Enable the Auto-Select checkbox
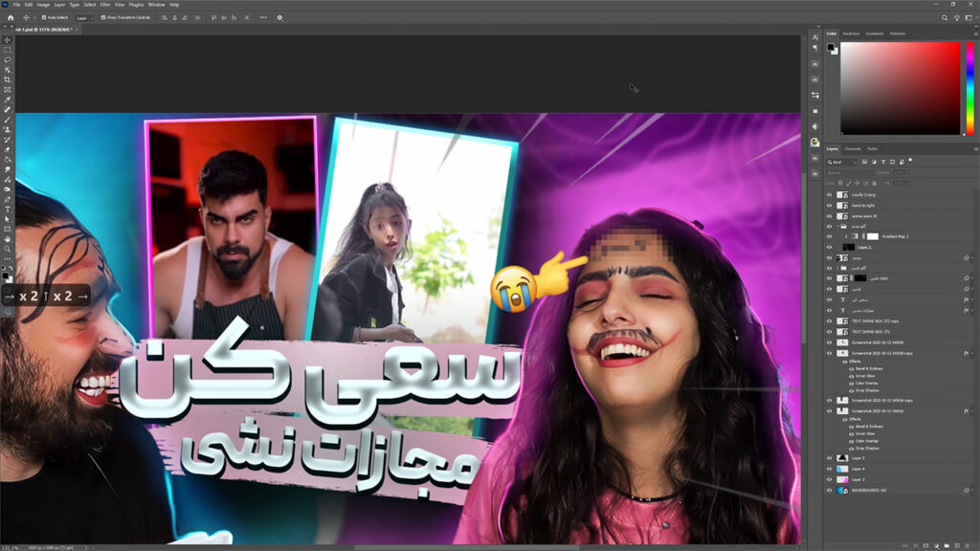This screenshot has height=551, width=980. (44, 17)
